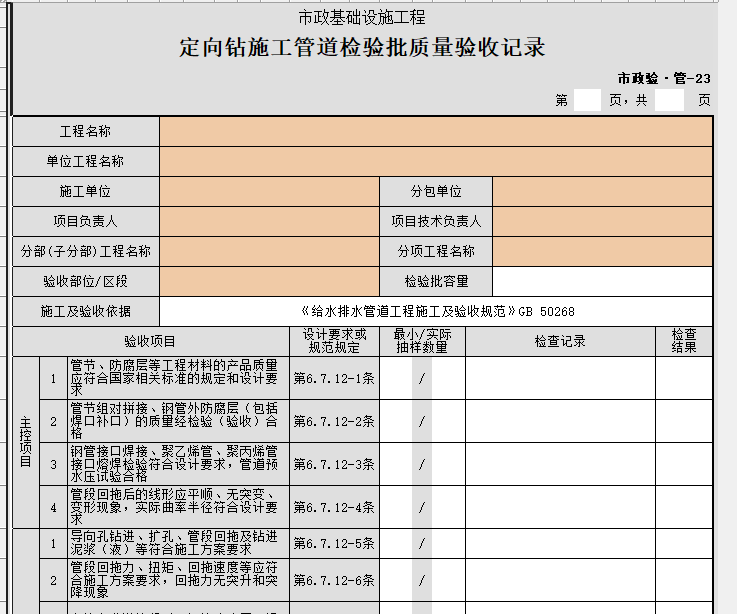Viewport: 737px width, 614px height.
Task: Click the 定向钻施工管道检验批质量验收记录 title
Action: [x=361, y=48]
